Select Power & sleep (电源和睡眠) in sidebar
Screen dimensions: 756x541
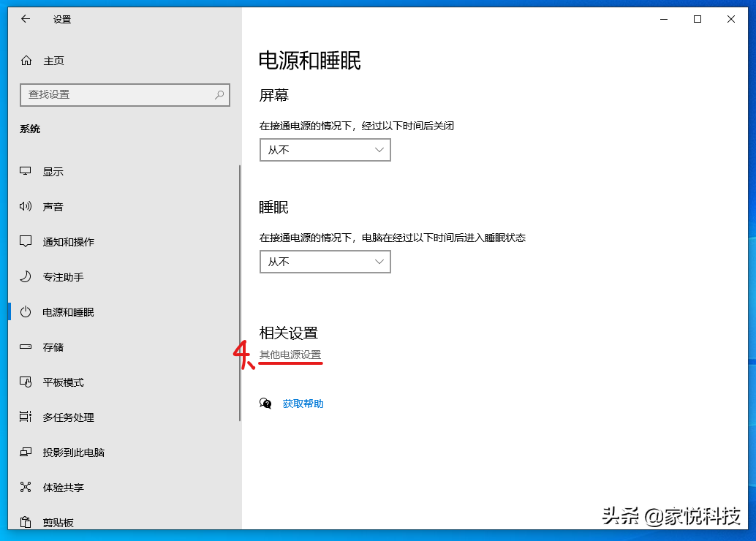pyautogui.click(x=68, y=312)
